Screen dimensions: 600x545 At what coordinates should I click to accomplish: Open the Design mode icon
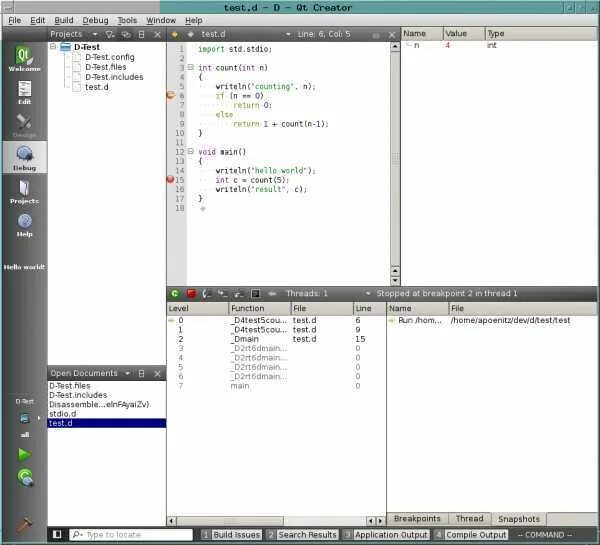pos(24,126)
